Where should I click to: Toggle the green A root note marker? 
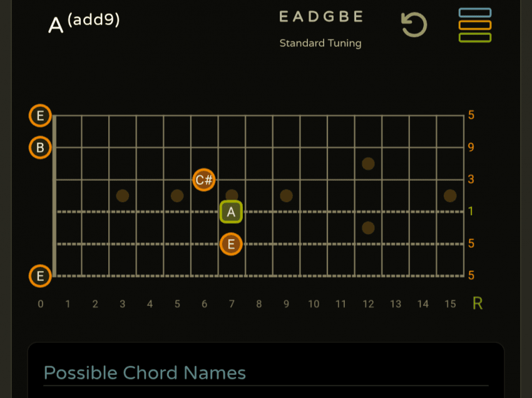(x=231, y=212)
